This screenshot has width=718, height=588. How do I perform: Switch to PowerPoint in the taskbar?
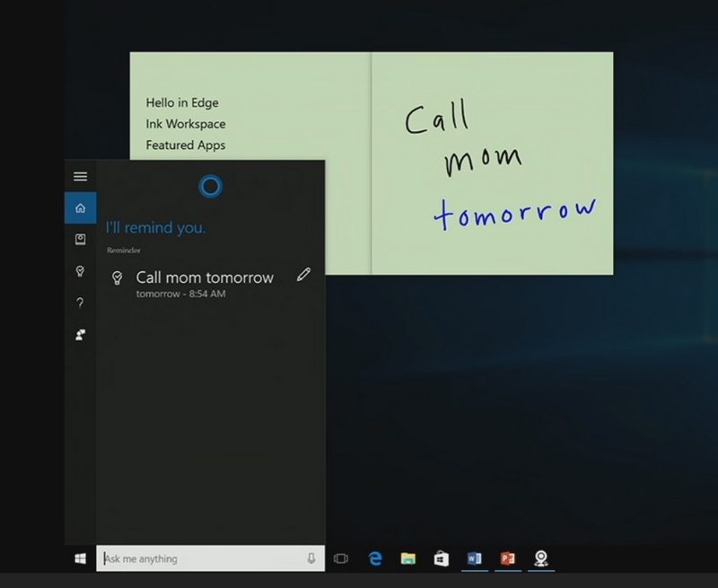pos(507,558)
